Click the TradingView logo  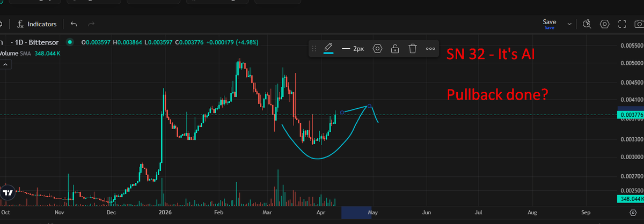click(8, 193)
